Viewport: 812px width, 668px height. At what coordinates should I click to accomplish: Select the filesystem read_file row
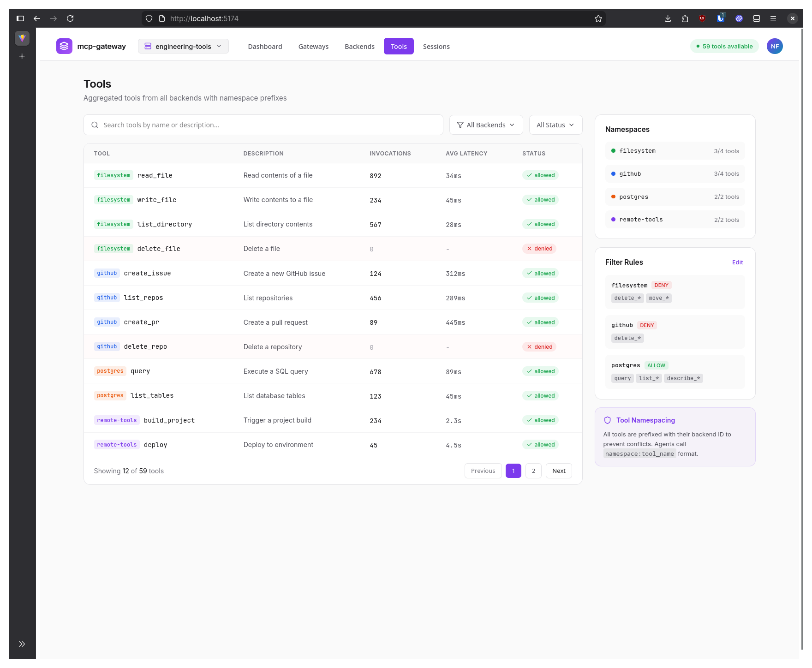[x=333, y=175]
